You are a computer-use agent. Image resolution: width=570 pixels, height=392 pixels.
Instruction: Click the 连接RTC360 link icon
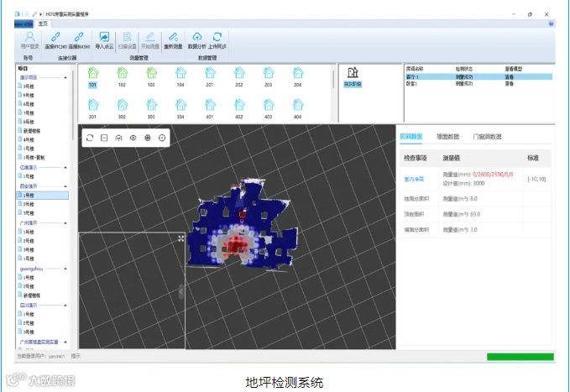point(55,36)
